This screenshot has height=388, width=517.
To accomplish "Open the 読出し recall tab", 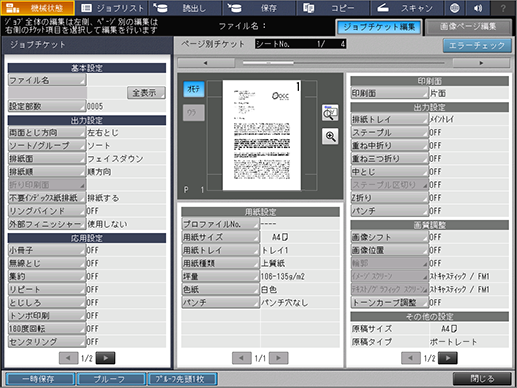I will [x=186, y=8].
